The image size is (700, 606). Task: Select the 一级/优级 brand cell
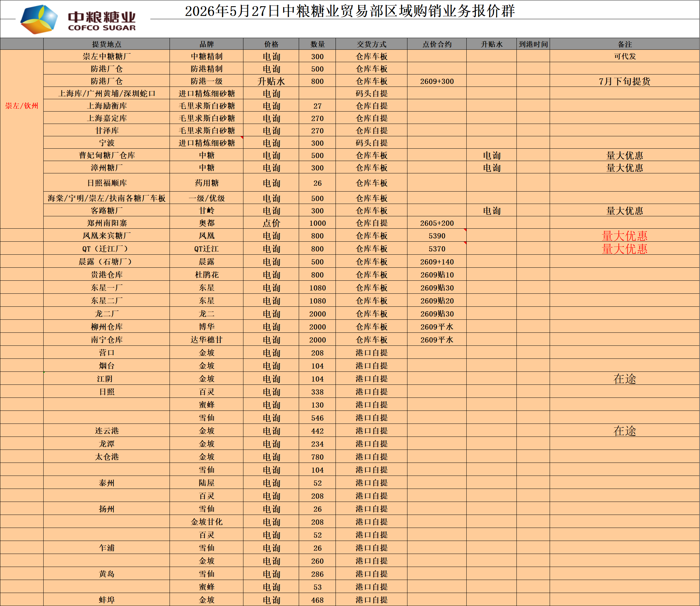[206, 198]
